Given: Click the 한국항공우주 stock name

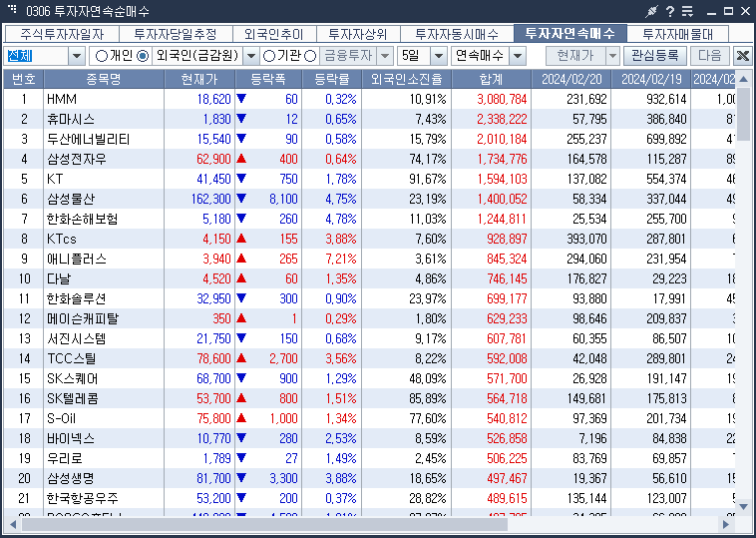Looking at the screenshot, I should click(83, 498).
